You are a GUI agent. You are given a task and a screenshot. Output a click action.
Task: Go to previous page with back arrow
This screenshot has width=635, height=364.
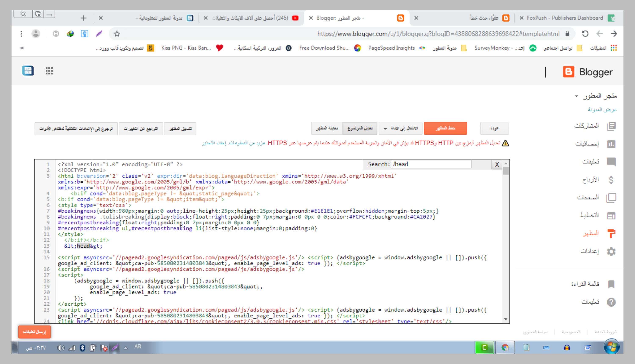pyautogui.click(x=599, y=34)
